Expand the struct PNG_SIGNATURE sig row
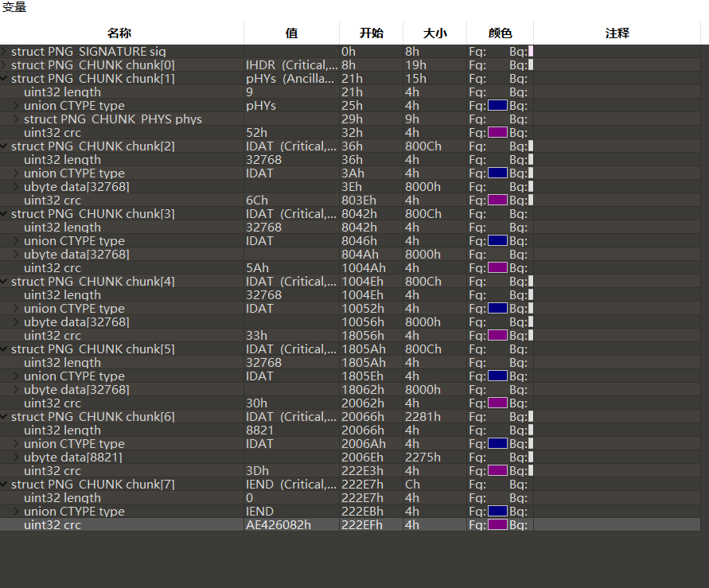 tap(4, 52)
